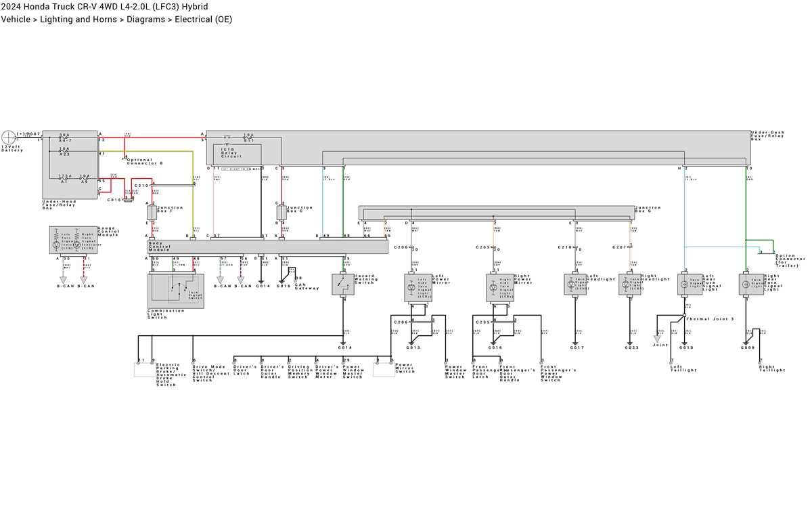Click the Combination Light Switch label
The width and height of the screenshot is (812, 508).
[166, 314]
